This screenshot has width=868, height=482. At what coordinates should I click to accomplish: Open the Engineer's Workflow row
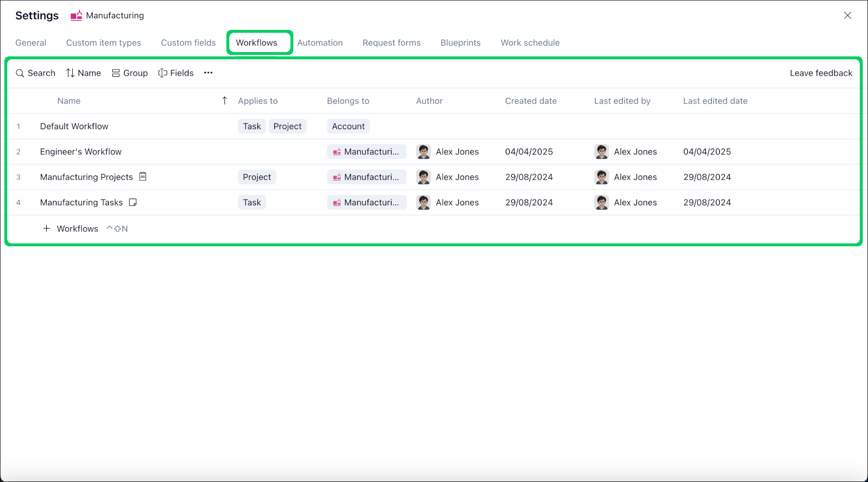(81, 151)
